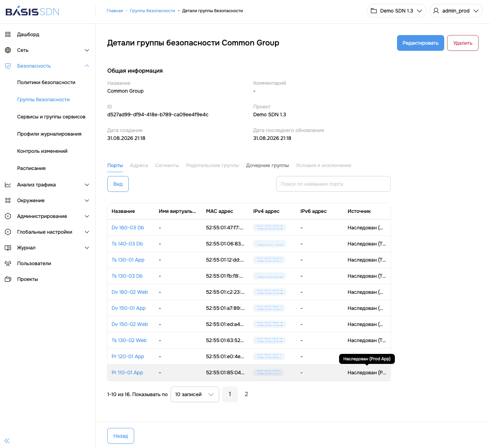Click the Редактировать button
The image size is (490, 448).
point(421,43)
